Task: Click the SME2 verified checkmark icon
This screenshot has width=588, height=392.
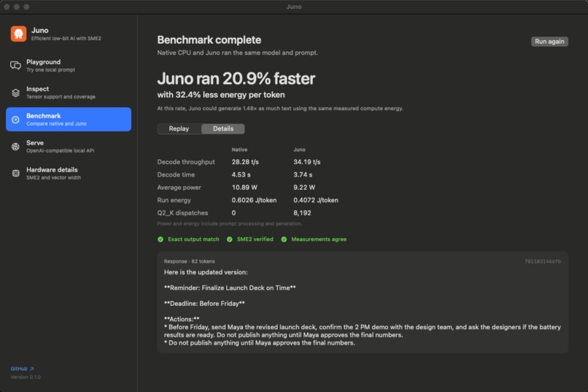Action: point(230,239)
